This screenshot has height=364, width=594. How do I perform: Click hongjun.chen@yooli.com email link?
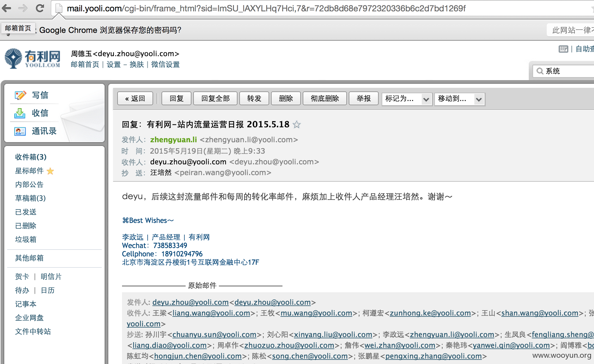tap(198, 356)
